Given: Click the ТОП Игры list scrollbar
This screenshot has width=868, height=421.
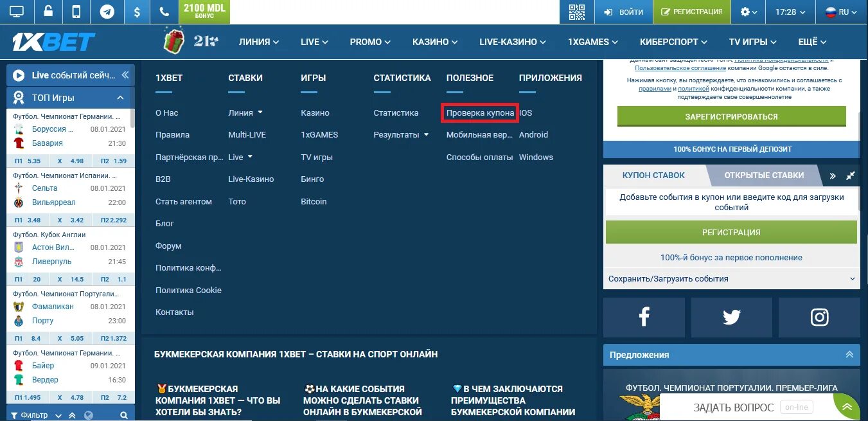Looking at the screenshot, I should [132, 119].
